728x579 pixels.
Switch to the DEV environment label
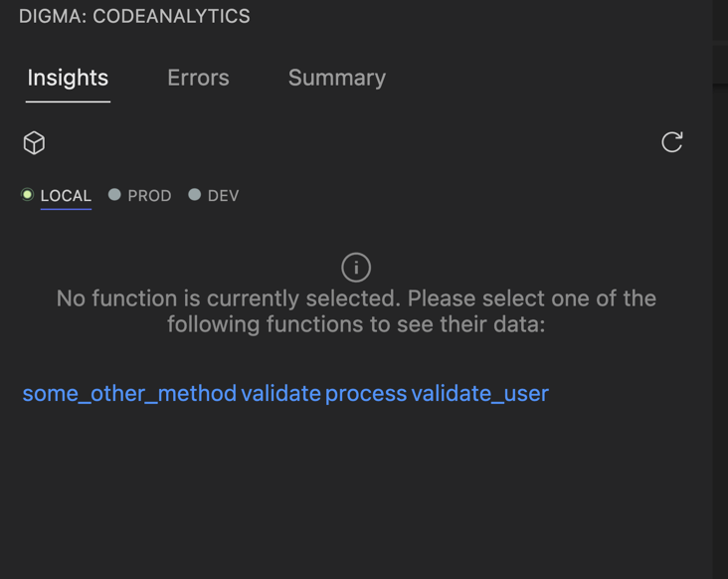[x=224, y=196]
